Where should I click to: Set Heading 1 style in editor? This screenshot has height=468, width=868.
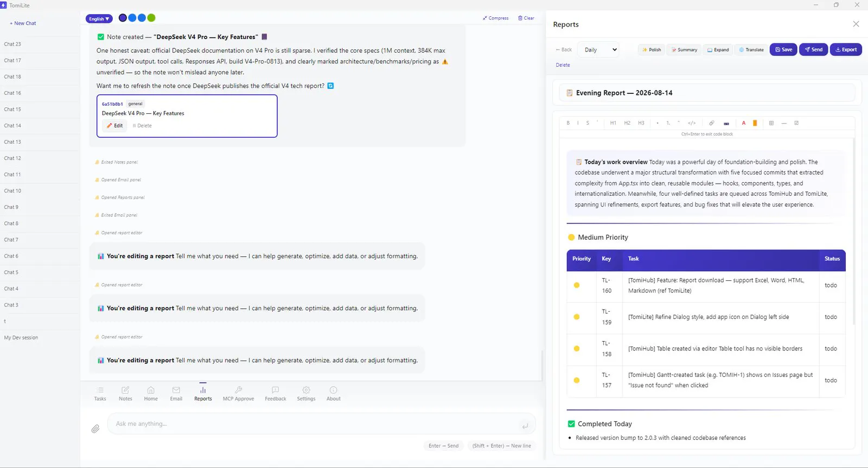tap(613, 123)
